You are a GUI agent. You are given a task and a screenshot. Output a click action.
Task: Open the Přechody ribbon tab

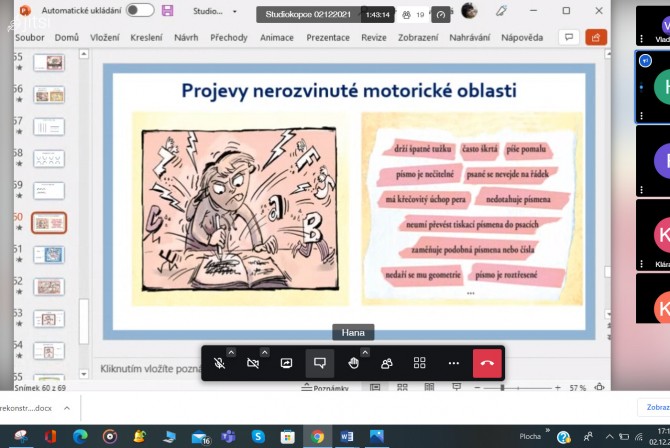click(x=229, y=38)
